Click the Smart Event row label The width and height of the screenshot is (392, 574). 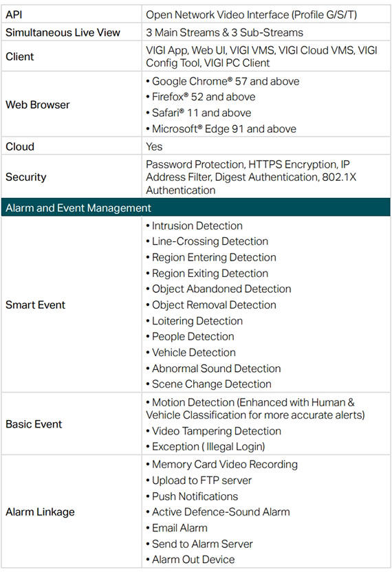coord(35,305)
